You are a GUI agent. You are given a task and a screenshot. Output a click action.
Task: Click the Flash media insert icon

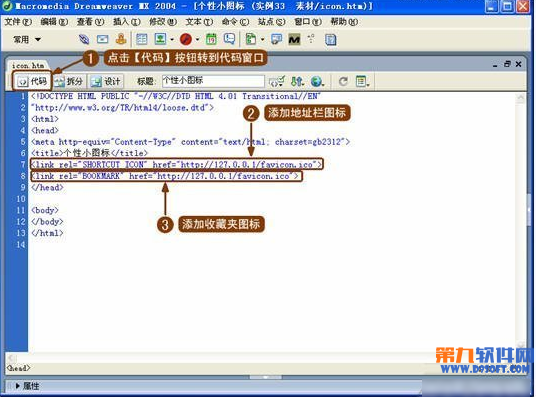(186, 39)
